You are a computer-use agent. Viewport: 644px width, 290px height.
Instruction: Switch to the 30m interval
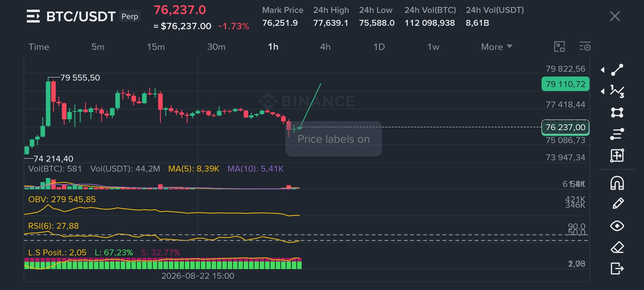(x=216, y=47)
